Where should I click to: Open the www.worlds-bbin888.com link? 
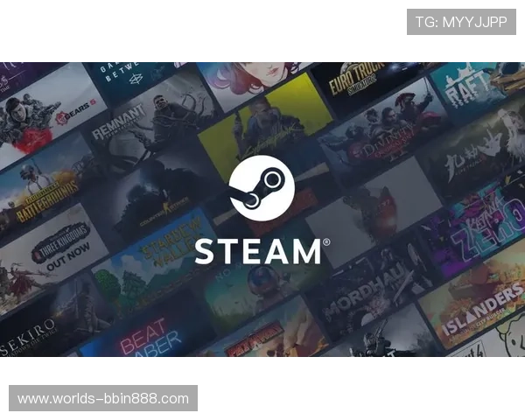coord(104,399)
